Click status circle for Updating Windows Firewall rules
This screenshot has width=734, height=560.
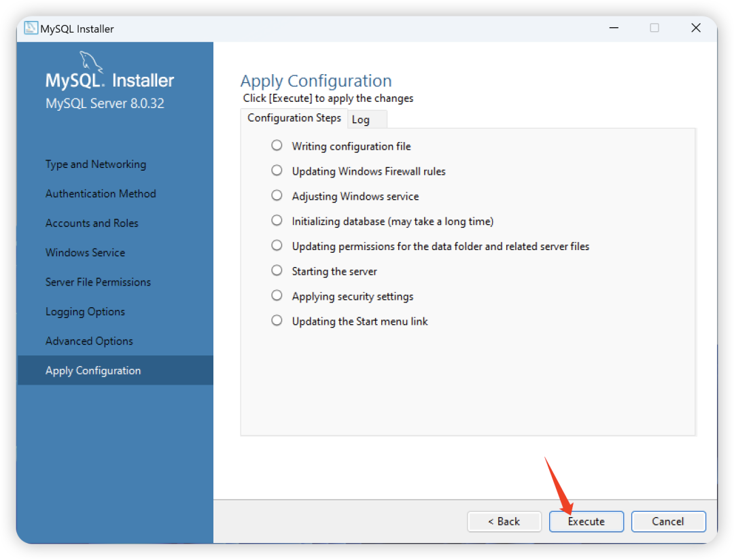(x=277, y=171)
